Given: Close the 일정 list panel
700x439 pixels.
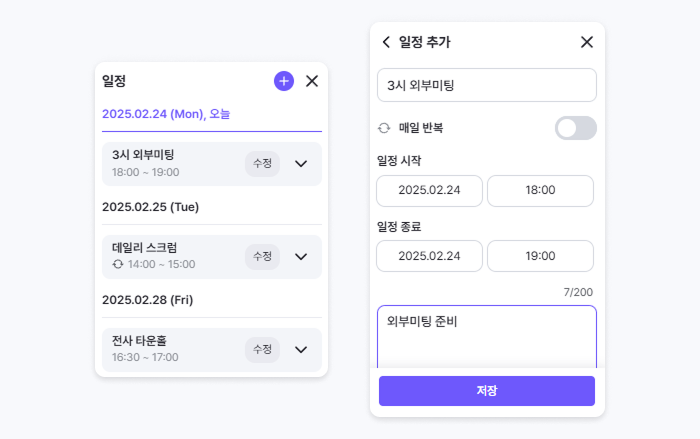Looking at the screenshot, I should coord(312,81).
